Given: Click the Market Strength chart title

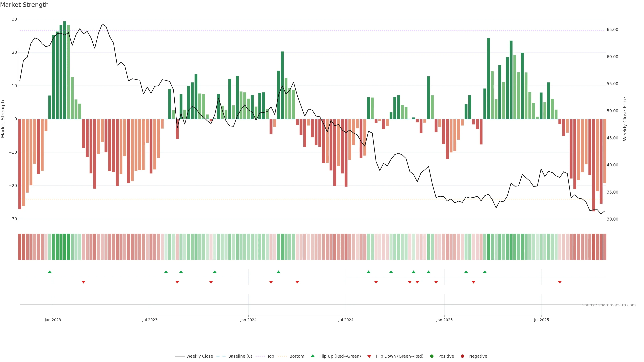Looking at the screenshot, I should point(24,5).
